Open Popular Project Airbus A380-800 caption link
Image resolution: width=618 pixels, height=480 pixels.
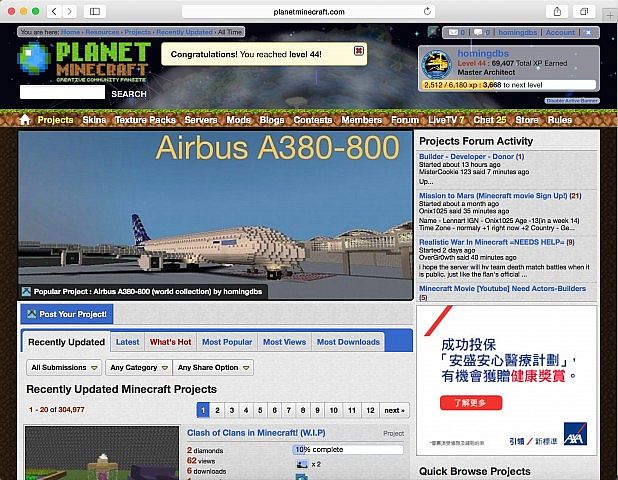click(148, 292)
